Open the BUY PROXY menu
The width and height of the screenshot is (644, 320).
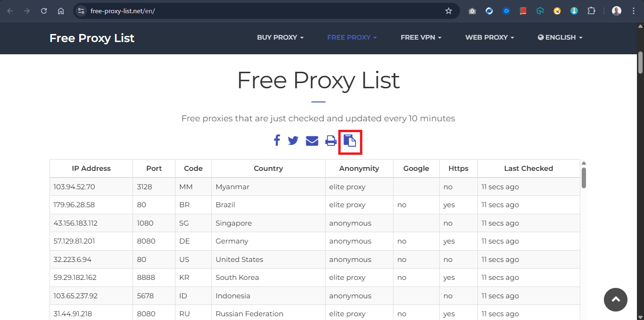pyautogui.click(x=280, y=37)
